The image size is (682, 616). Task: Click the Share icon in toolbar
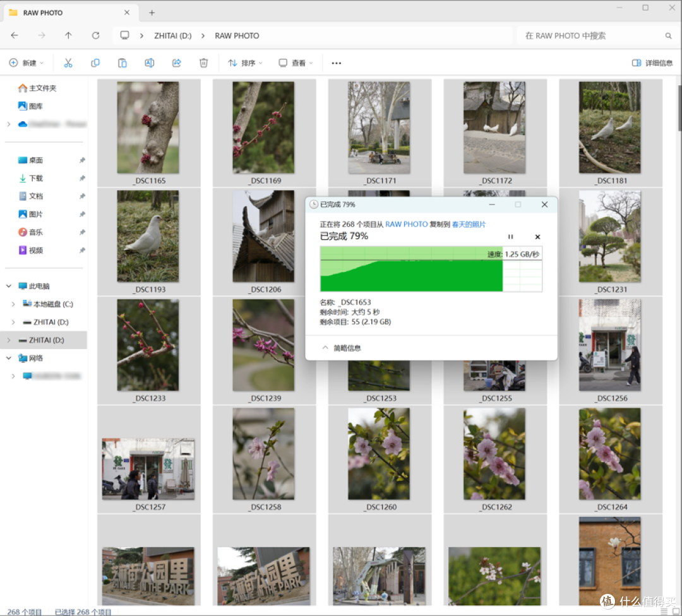coord(177,63)
